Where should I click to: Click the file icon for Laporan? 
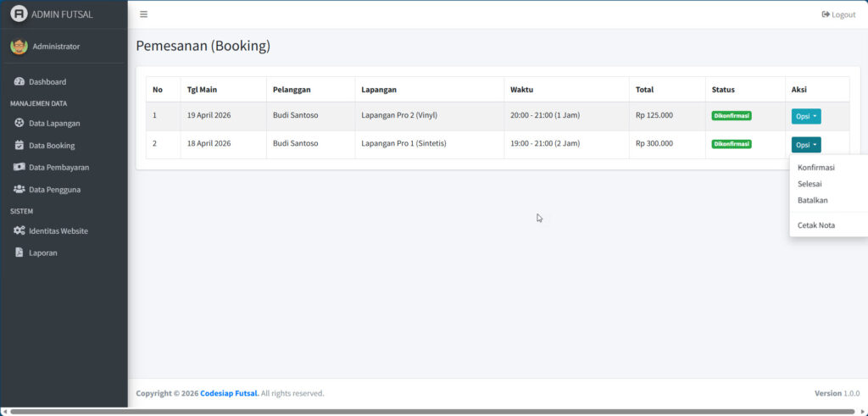point(19,253)
